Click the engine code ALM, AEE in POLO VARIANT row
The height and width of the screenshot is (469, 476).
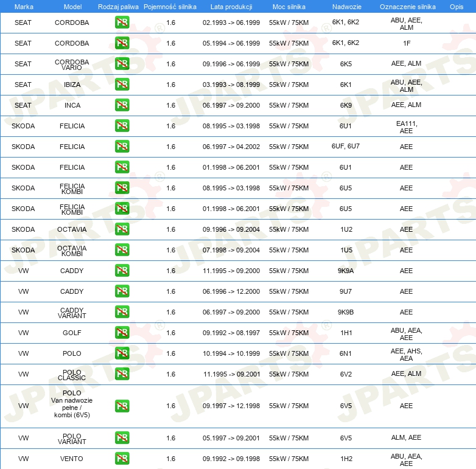(406, 437)
